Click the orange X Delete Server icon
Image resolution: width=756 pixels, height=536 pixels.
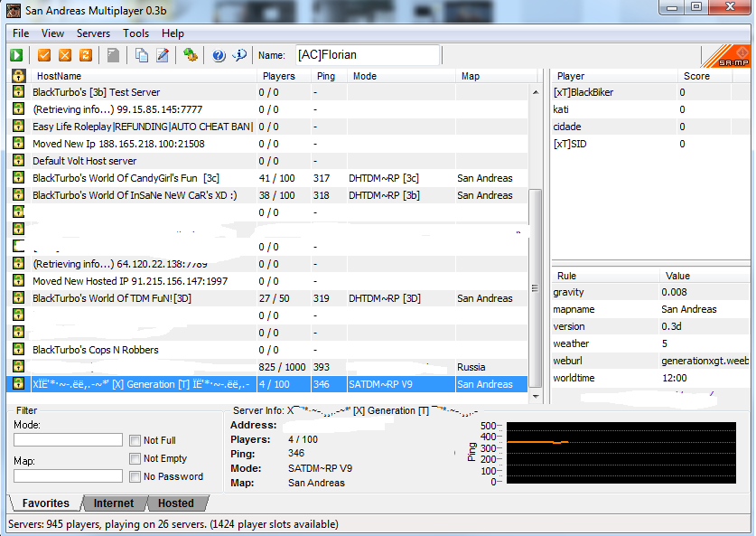click(65, 55)
